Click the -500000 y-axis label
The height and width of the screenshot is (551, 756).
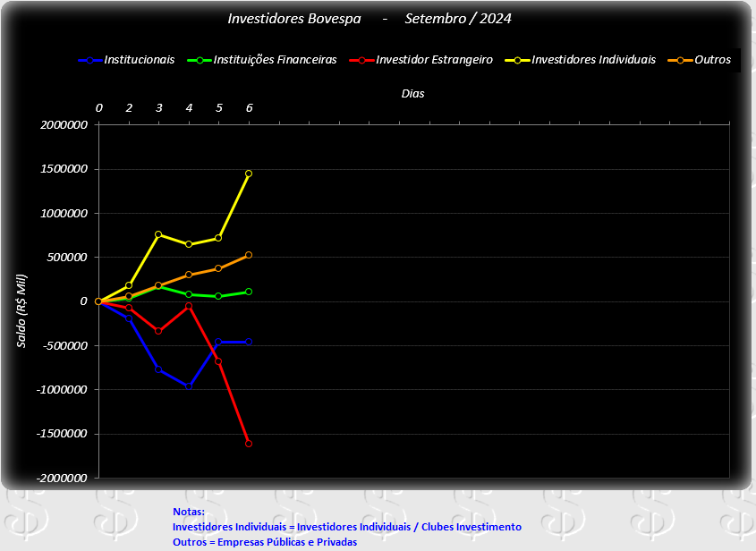point(65,345)
